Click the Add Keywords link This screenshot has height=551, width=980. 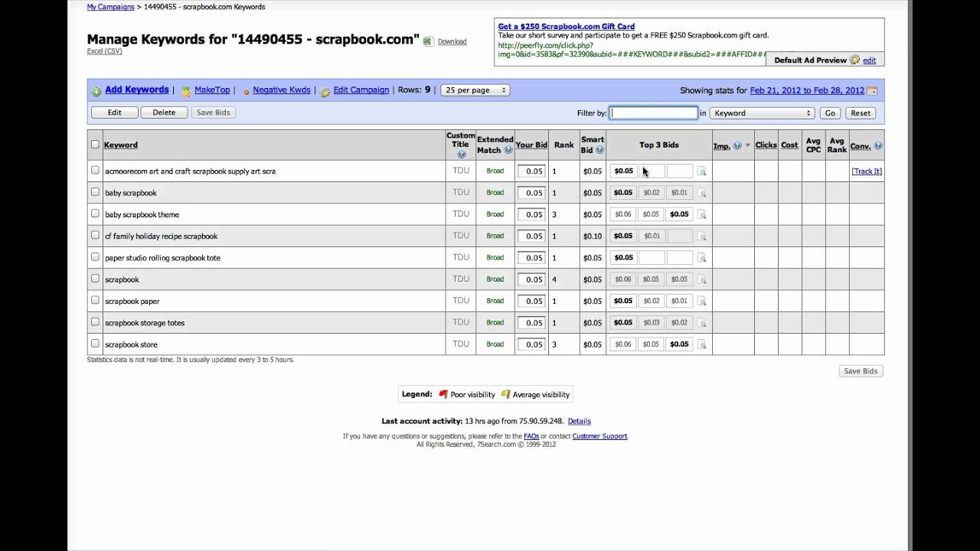pos(137,90)
